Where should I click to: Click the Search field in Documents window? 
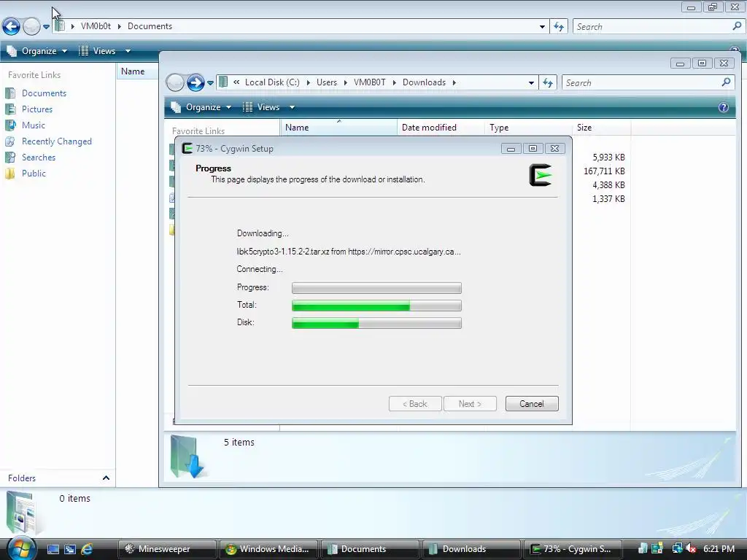pos(652,27)
